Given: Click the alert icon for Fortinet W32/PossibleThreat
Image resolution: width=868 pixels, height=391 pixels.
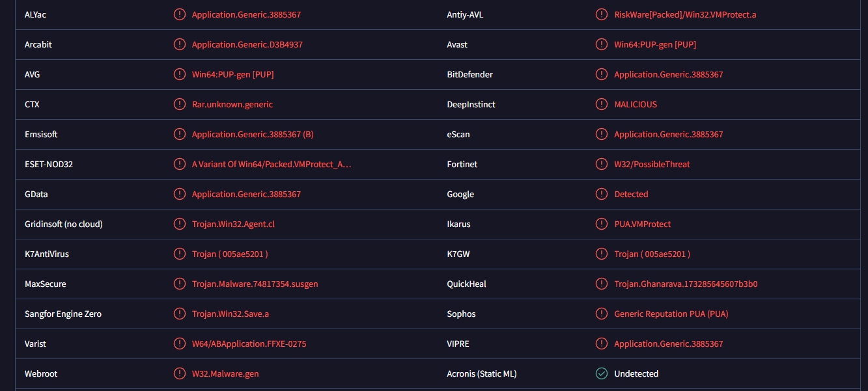Looking at the screenshot, I should pos(602,164).
